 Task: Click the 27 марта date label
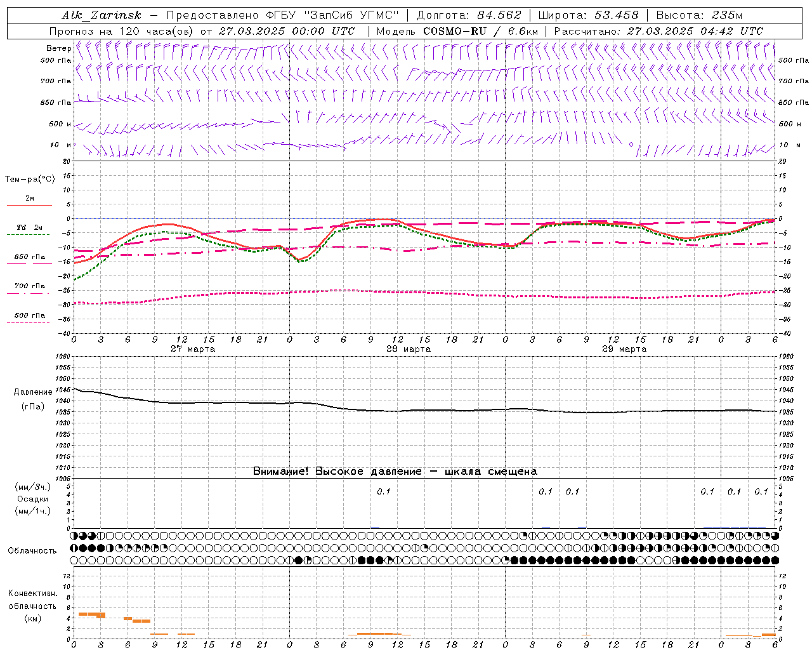[193, 349]
